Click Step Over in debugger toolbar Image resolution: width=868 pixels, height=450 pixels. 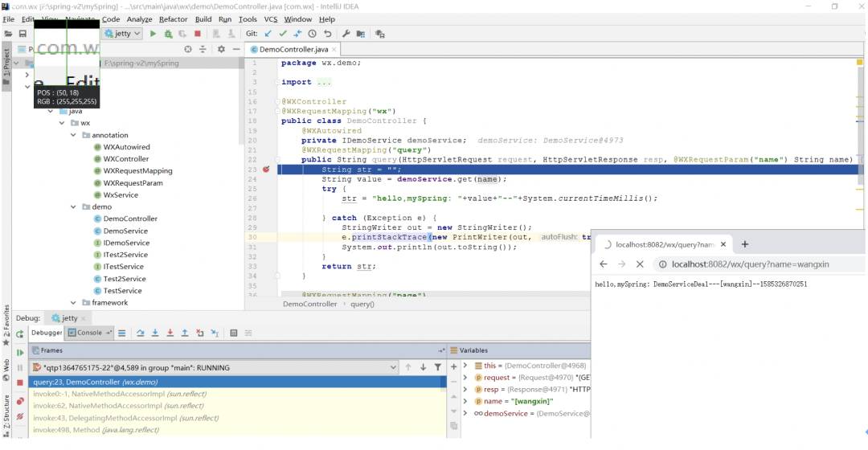pyautogui.click(x=141, y=333)
